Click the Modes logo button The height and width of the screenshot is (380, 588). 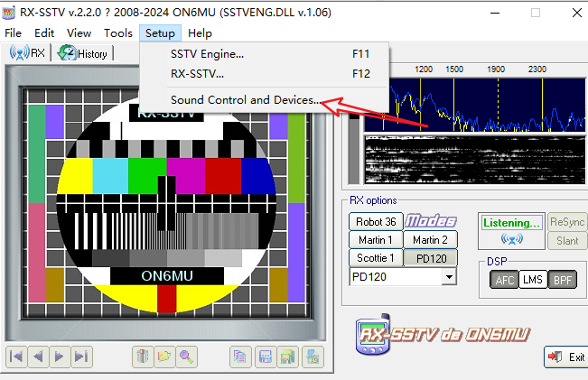tap(431, 221)
